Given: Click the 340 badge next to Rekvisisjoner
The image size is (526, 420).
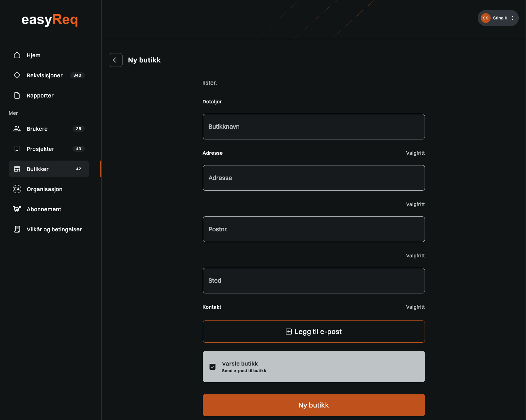Looking at the screenshot, I should pos(77,75).
